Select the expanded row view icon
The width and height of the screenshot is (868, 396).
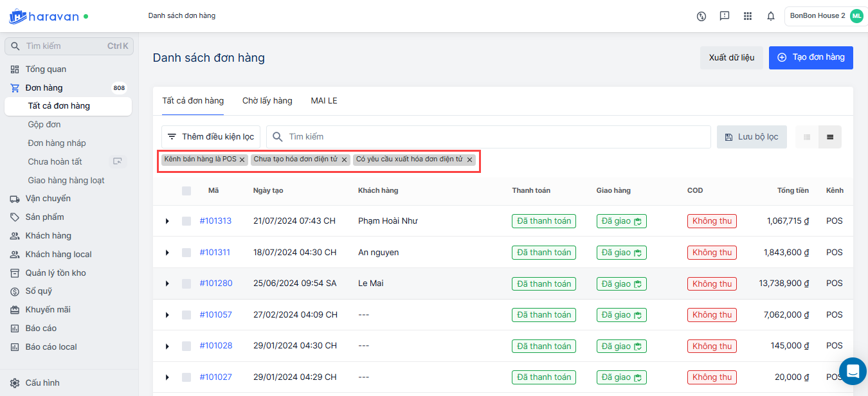(830, 137)
